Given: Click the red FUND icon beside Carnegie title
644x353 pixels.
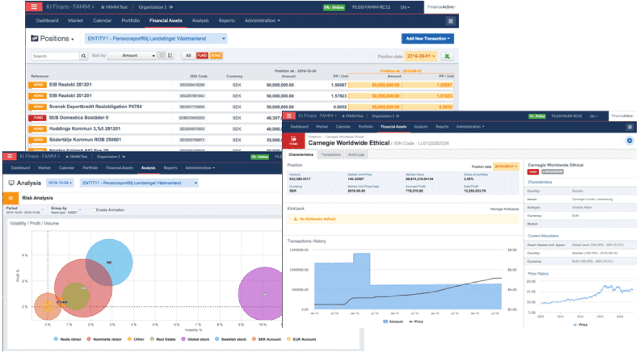Looking at the screenshot, I should [293, 141].
